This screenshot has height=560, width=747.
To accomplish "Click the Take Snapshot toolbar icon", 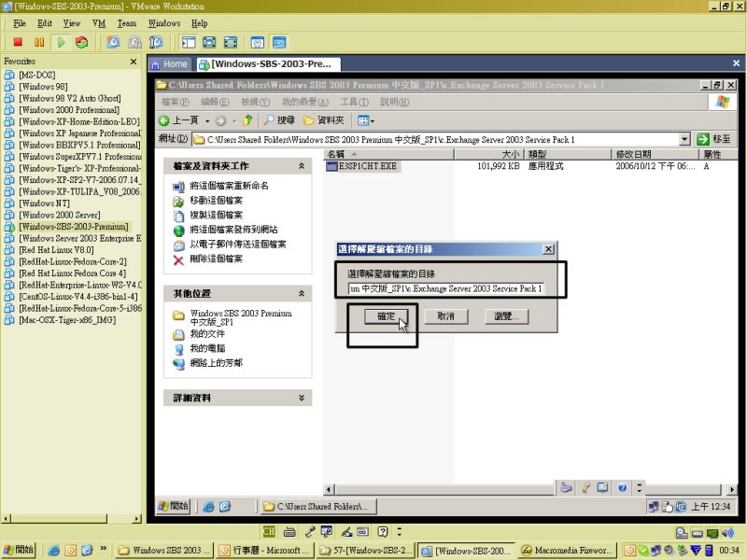I will pos(113,42).
